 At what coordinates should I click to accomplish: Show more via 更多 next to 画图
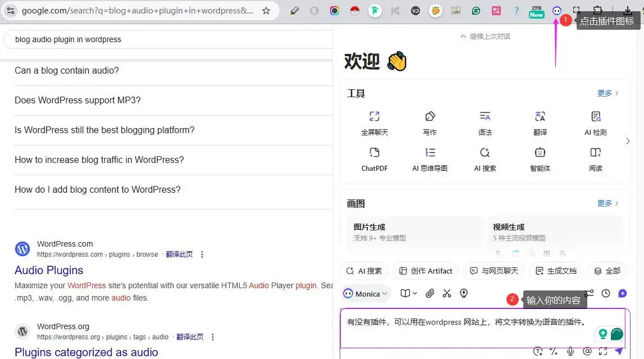(608, 203)
